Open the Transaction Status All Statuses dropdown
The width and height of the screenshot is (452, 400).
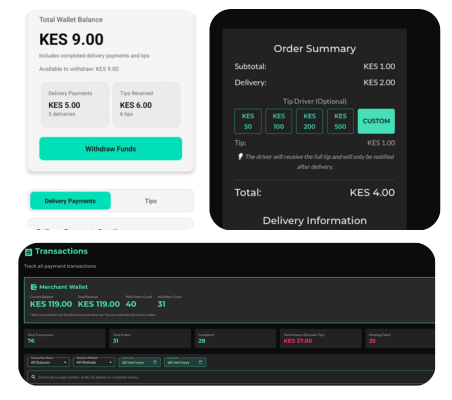[48, 362]
